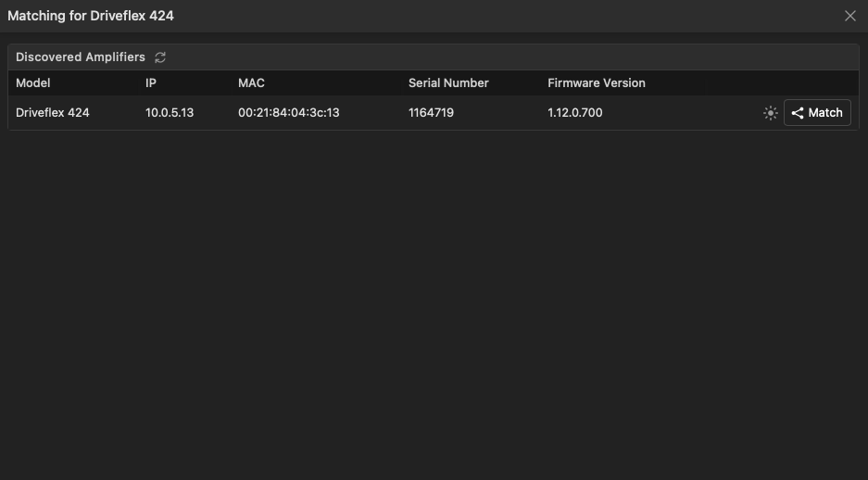
Task: Sort by the Model column header
Action: click(x=33, y=82)
